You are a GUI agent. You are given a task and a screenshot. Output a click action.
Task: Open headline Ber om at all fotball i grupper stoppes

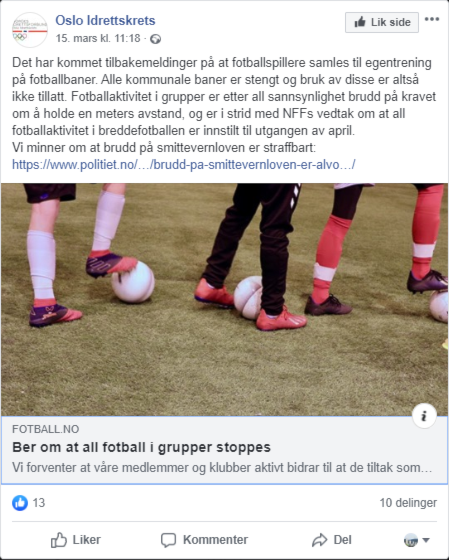click(141, 447)
